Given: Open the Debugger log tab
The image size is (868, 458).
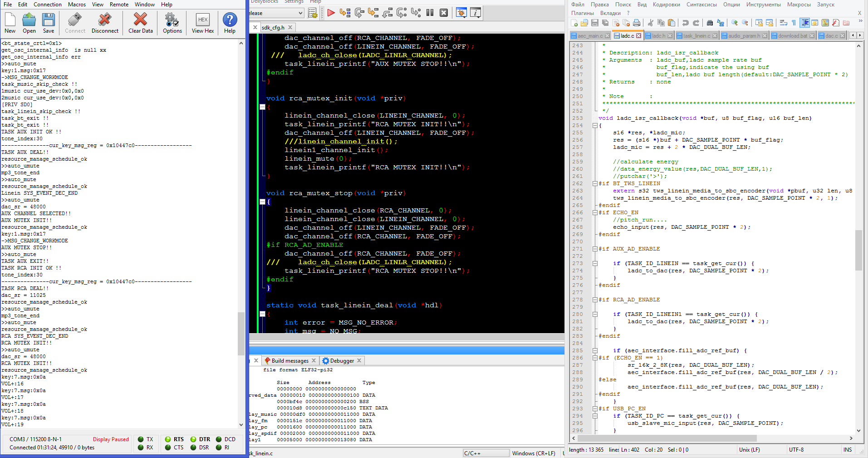Looking at the screenshot, I should coord(341,361).
